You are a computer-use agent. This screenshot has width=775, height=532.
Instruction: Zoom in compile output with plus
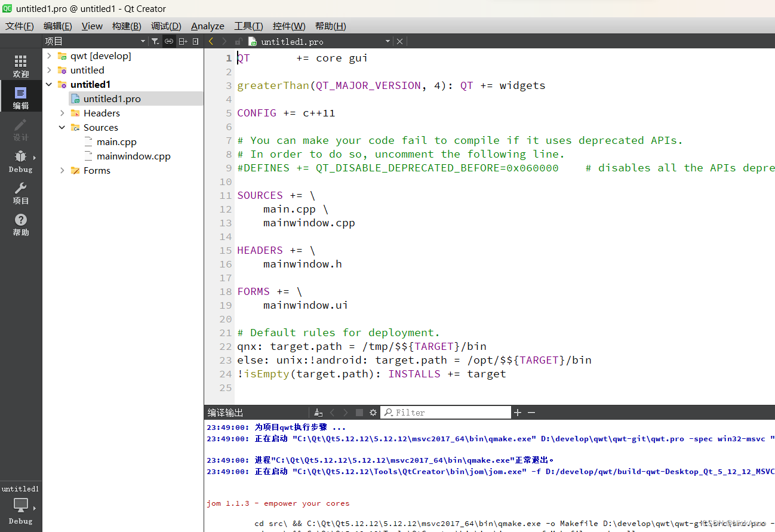coord(518,413)
